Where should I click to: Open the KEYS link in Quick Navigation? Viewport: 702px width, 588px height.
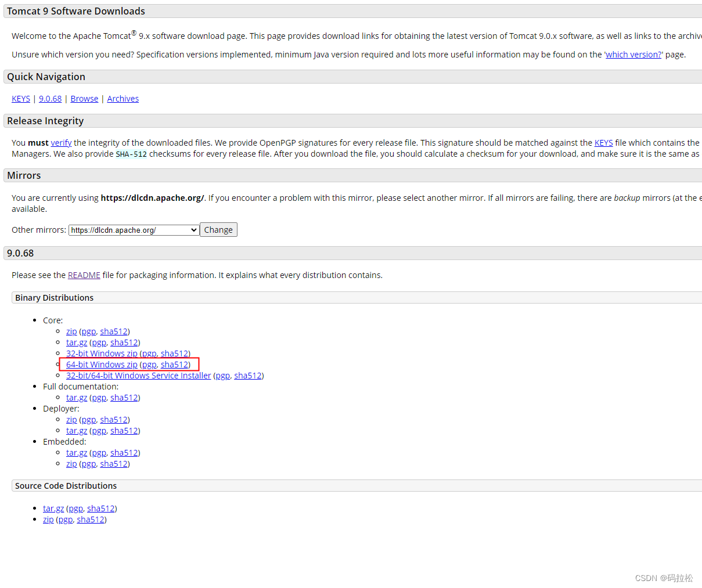pyautogui.click(x=20, y=99)
